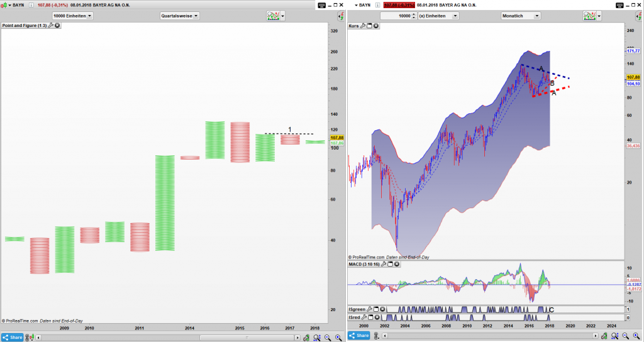Click the 107,88 (-0,31%) quote in right window
Viewport: 644px width, 342px height.
399,5
